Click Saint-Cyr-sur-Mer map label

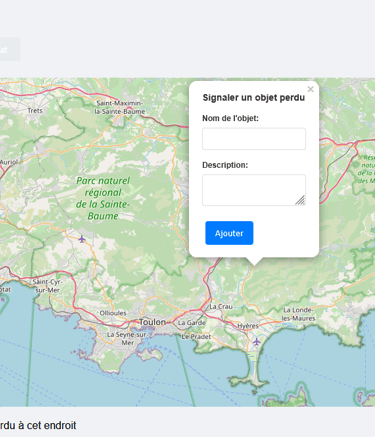pos(47,286)
